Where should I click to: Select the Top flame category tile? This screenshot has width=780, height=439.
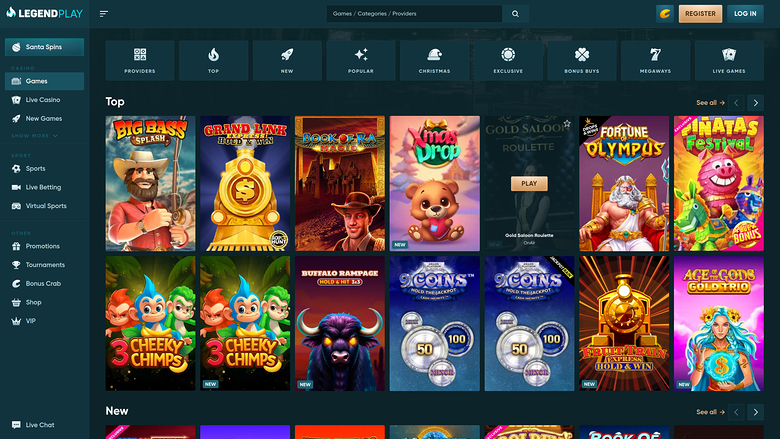coord(213,61)
